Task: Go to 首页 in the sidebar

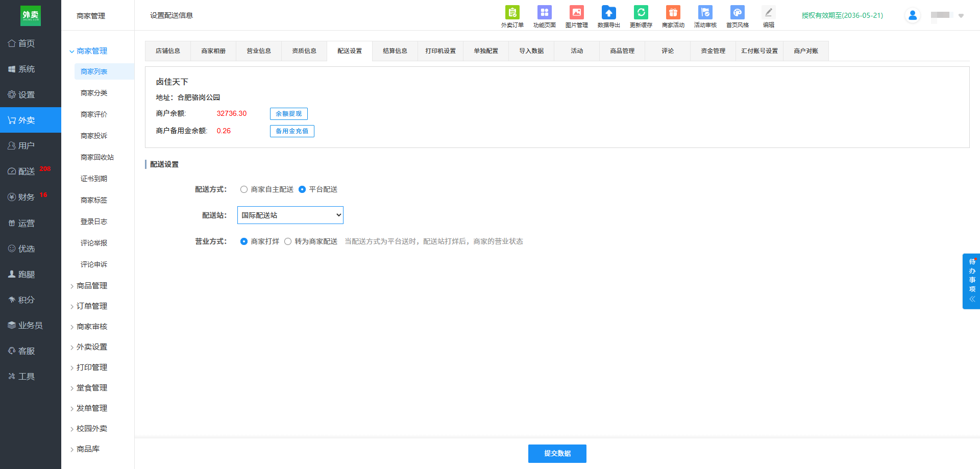Action: [x=31, y=43]
